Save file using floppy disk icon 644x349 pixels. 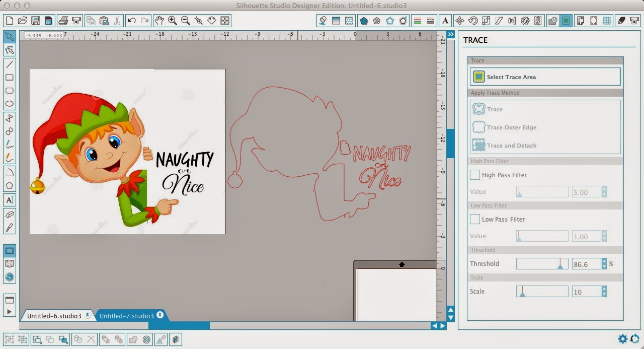point(35,21)
